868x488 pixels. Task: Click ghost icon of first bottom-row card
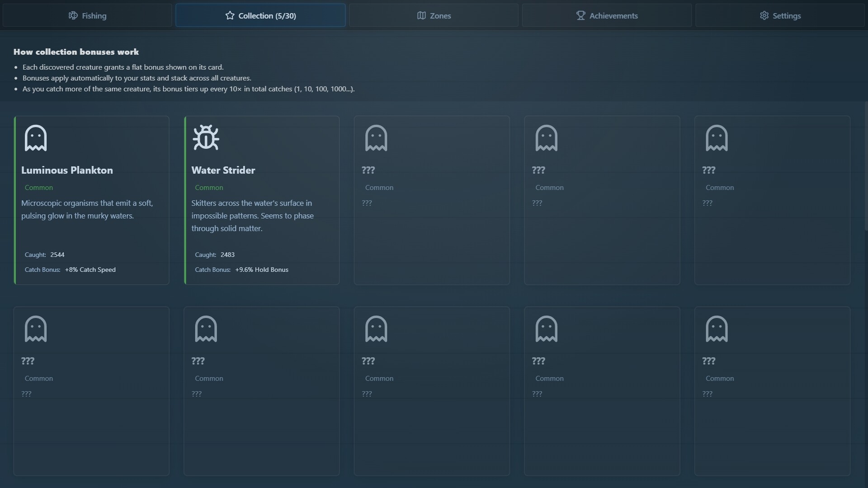point(36,329)
